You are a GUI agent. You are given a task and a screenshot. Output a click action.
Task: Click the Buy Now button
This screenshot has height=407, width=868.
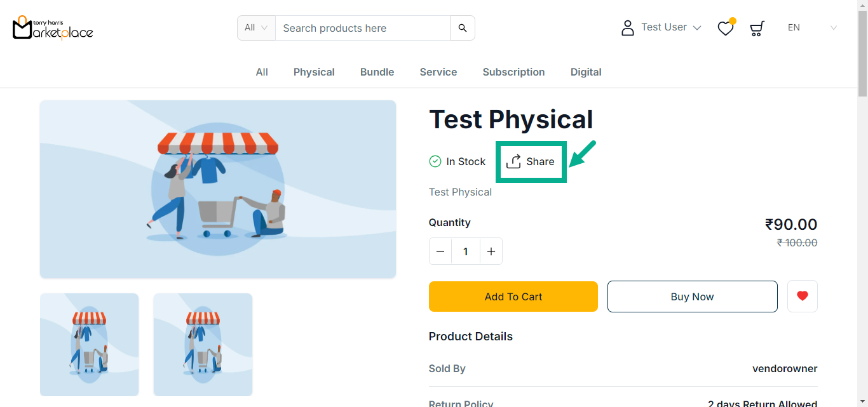[692, 297]
